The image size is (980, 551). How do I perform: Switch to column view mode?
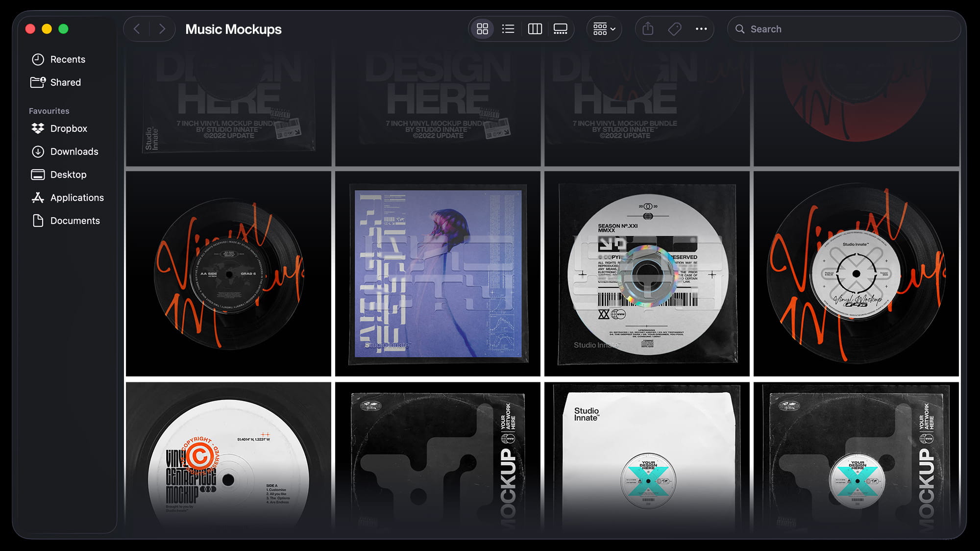535,28
